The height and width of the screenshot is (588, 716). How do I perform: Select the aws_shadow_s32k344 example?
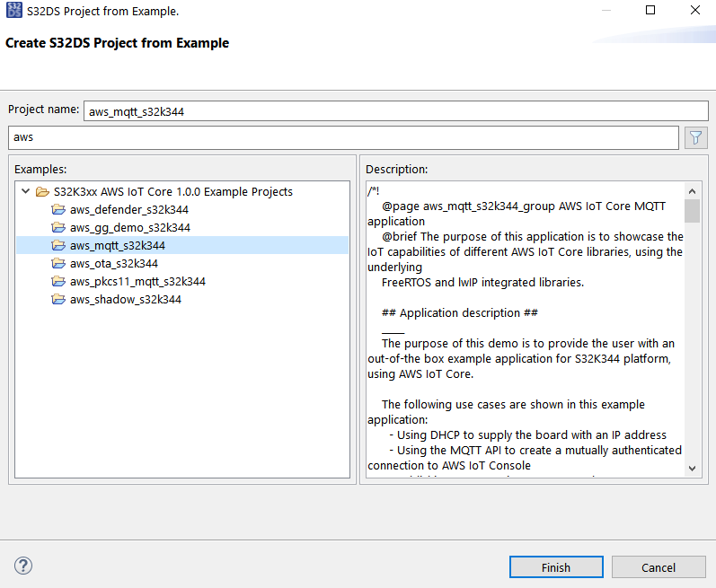(x=125, y=299)
